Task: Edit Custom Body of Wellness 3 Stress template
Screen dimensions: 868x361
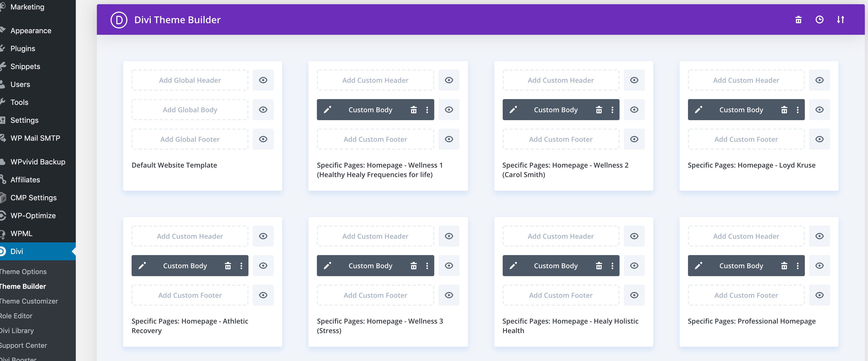Action: (327, 266)
